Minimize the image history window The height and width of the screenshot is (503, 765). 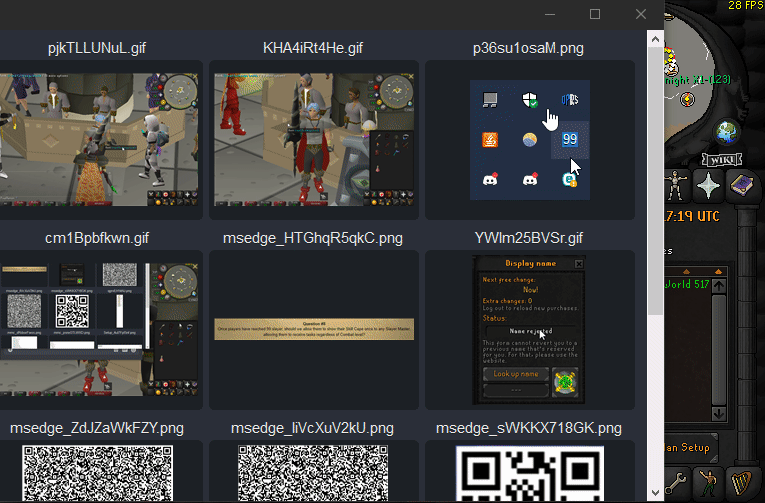pos(550,14)
